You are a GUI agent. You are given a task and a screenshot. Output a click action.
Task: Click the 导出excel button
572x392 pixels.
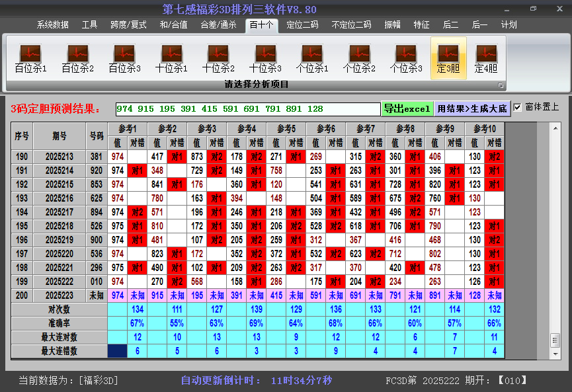[x=407, y=108]
